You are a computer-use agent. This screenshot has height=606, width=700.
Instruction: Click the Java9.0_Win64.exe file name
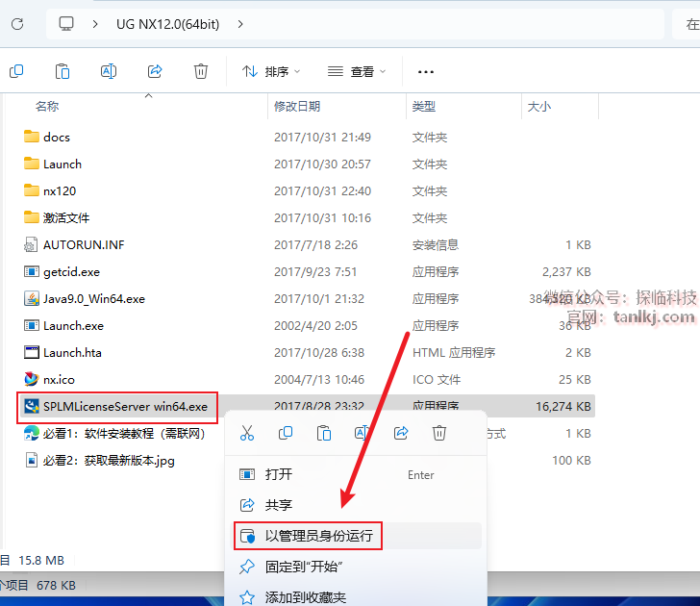click(x=94, y=299)
